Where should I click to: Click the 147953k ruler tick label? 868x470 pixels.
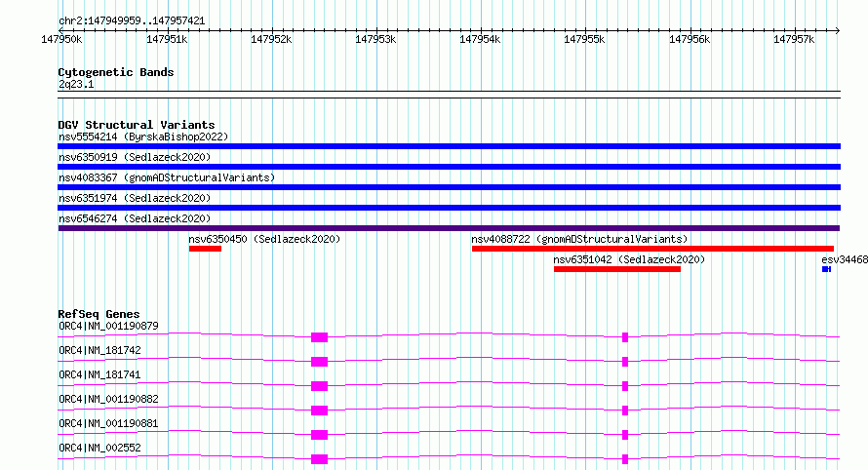[x=375, y=40]
